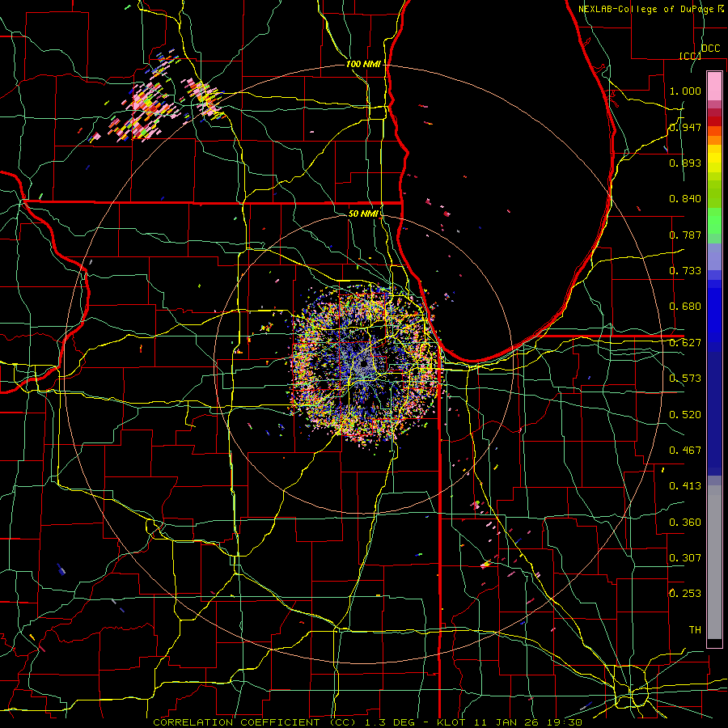728x728 pixels.
Task: Click the 1.000 legend value
Action: click(685, 91)
